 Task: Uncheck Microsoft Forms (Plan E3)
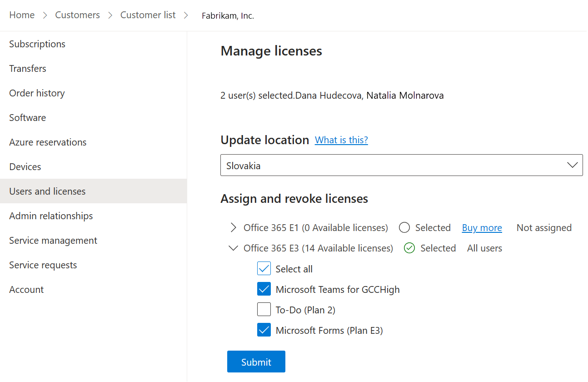[x=264, y=330]
